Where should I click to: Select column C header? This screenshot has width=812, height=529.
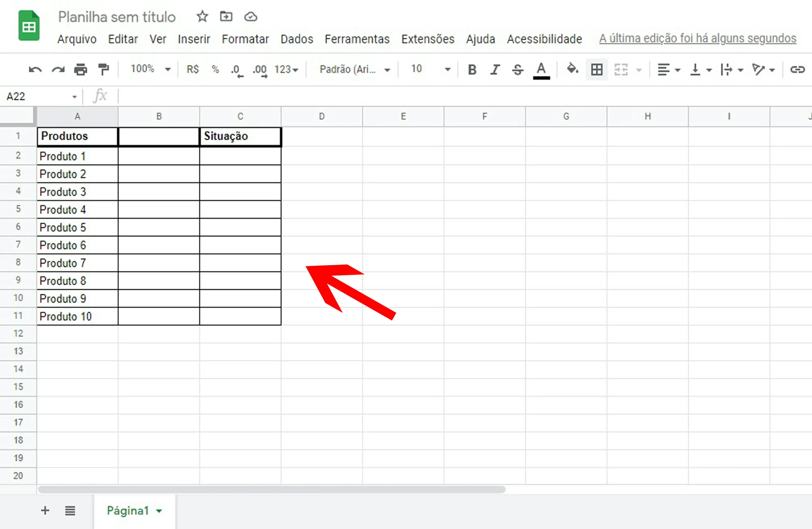(x=240, y=117)
